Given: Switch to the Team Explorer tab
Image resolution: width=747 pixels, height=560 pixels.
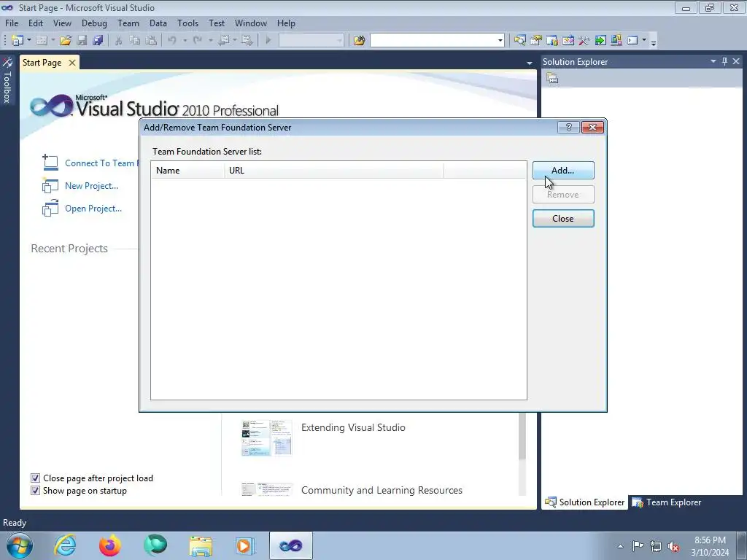Looking at the screenshot, I should (667, 502).
